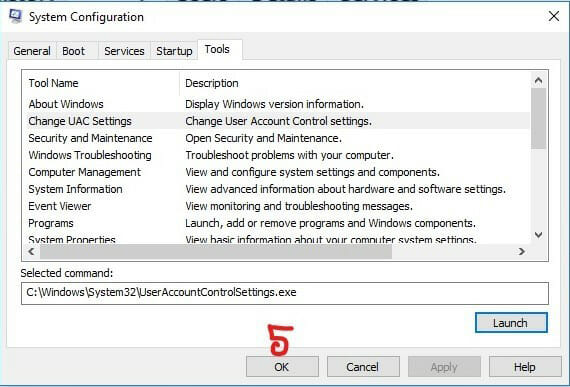Click the vertical scrollbar thumb
Image resolution: width=570 pixels, height=387 pixels.
(538, 118)
